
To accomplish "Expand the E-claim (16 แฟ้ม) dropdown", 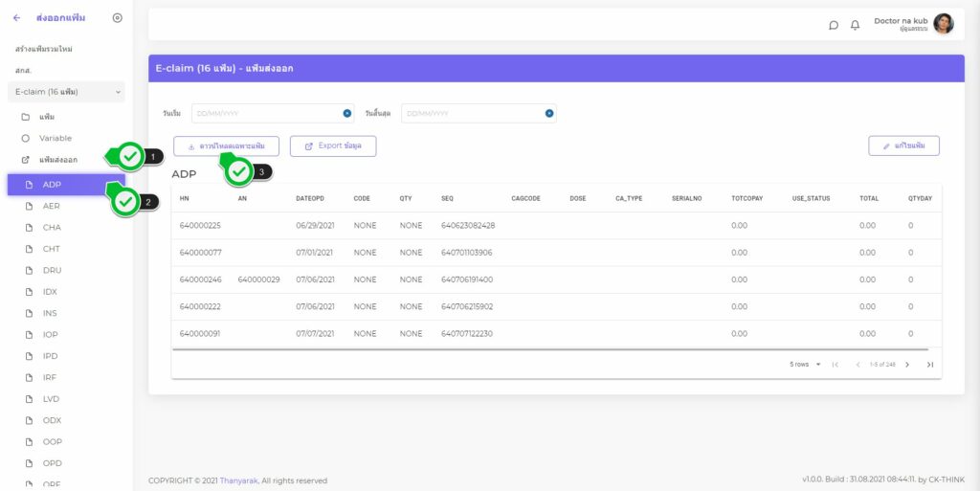I will (x=66, y=92).
